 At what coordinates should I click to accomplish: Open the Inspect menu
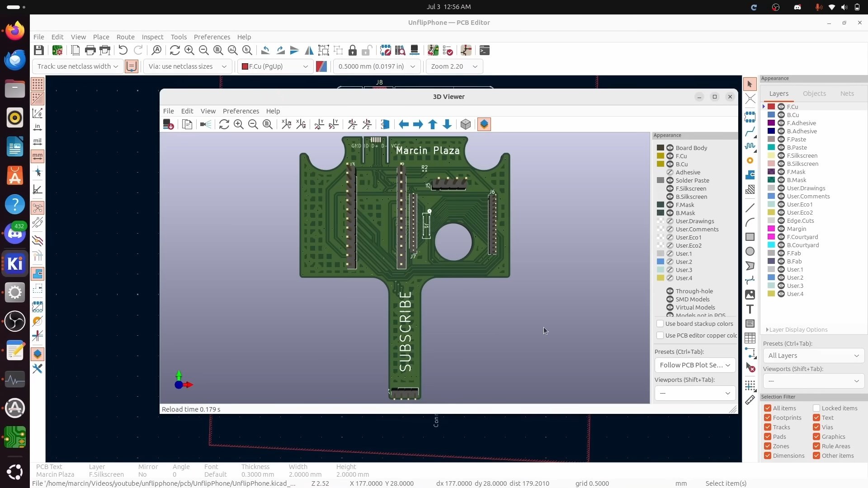point(152,37)
